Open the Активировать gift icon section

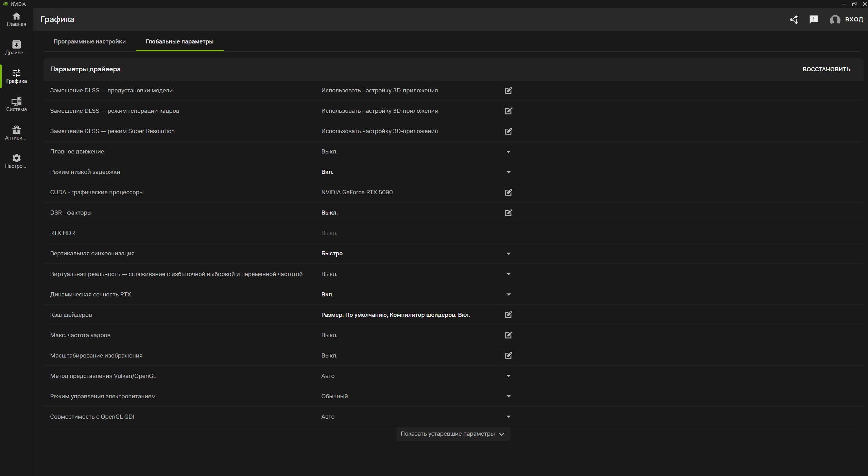coord(16,133)
